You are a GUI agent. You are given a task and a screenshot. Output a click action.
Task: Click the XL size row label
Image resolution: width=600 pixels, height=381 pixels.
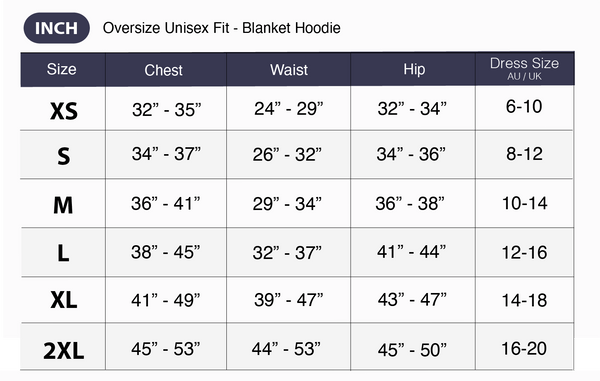(x=64, y=300)
